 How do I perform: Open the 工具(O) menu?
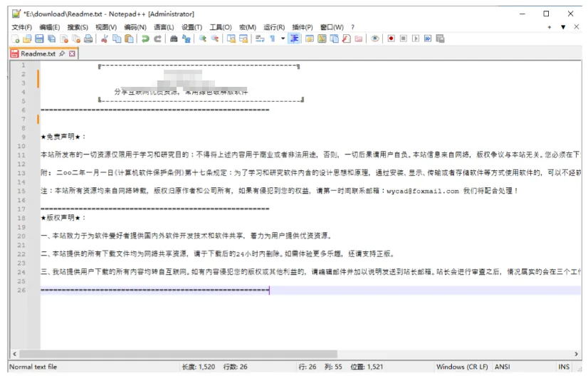click(x=221, y=27)
